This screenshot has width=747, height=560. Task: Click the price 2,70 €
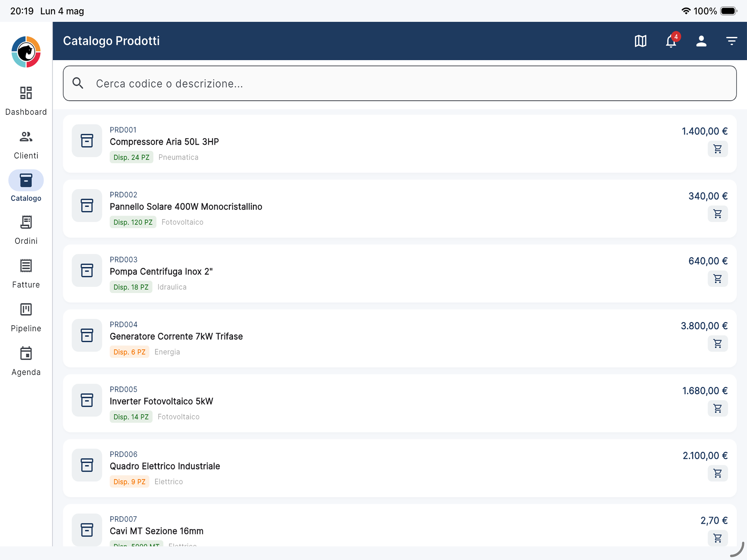pyautogui.click(x=714, y=520)
